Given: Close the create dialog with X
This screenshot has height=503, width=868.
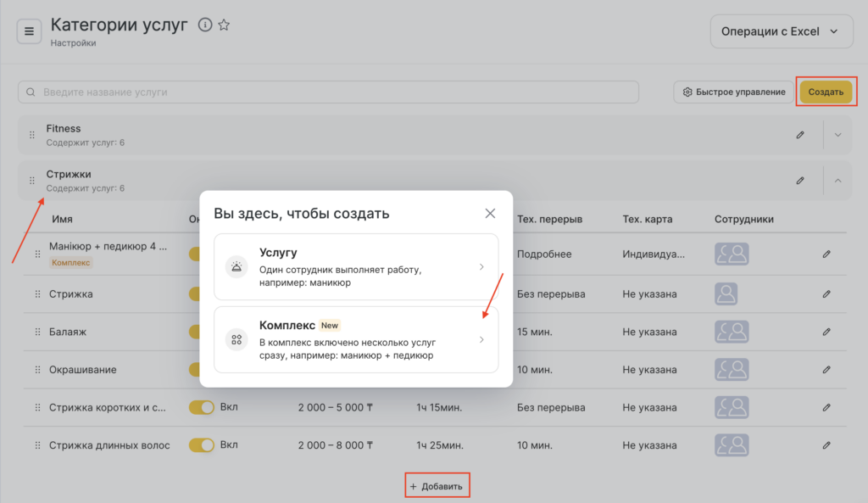Looking at the screenshot, I should pos(490,214).
